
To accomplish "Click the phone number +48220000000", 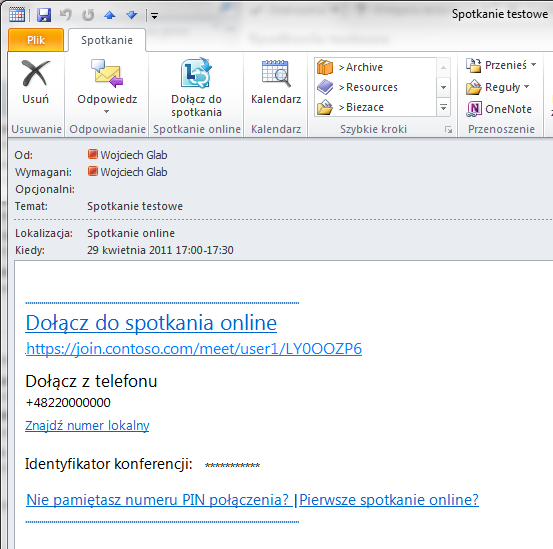I will click(x=68, y=402).
